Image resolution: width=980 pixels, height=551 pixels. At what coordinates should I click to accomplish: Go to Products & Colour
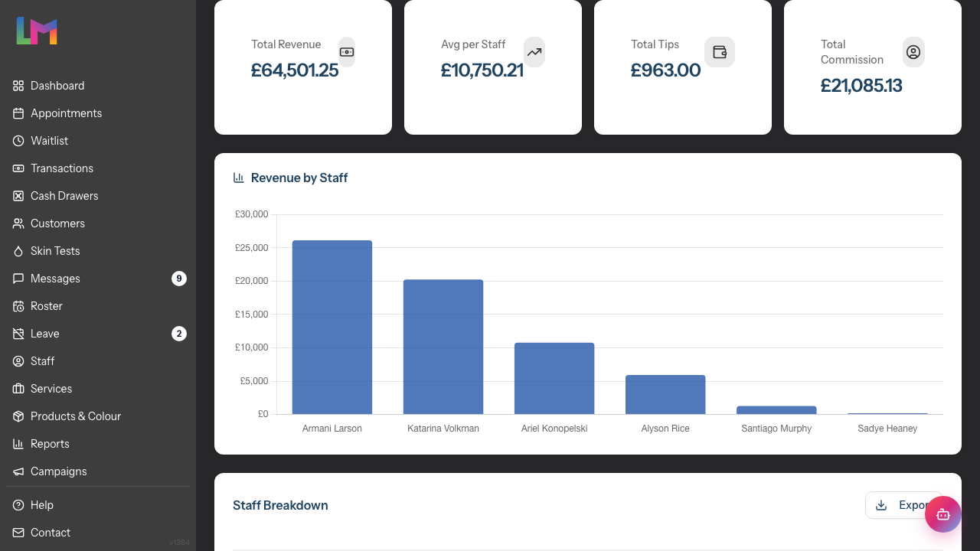[x=98, y=416]
